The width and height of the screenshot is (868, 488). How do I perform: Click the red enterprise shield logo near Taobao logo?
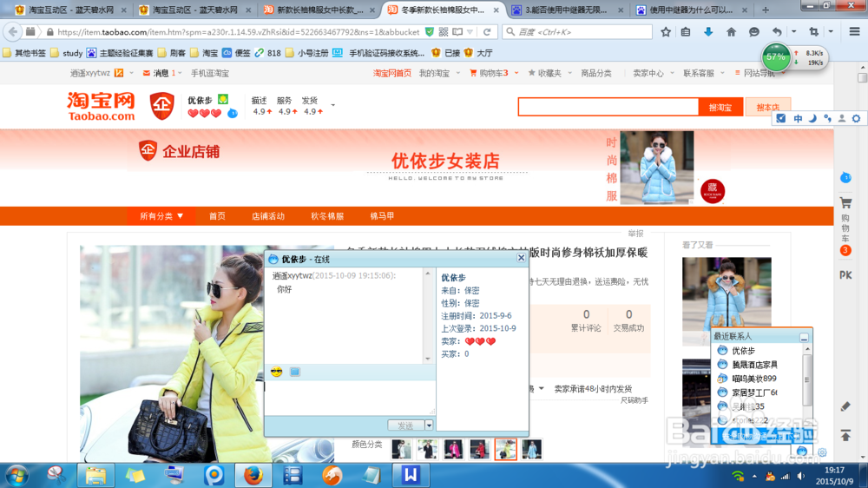pyautogui.click(x=162, y=106)
